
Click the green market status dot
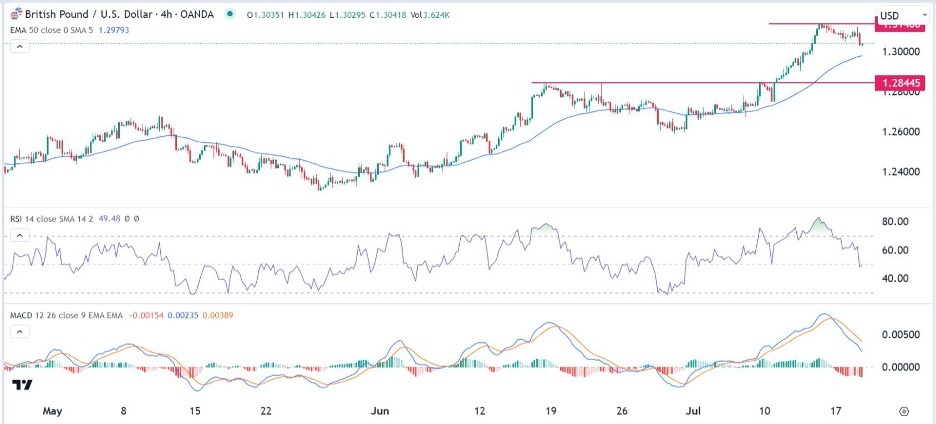230,14
